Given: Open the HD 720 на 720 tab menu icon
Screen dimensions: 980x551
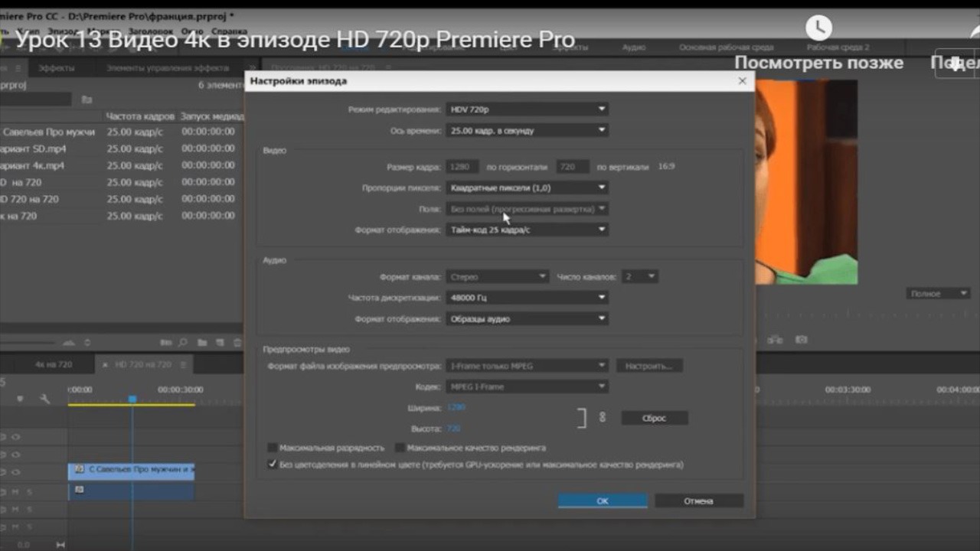Looking at the screenshot, I should point(182,365).
